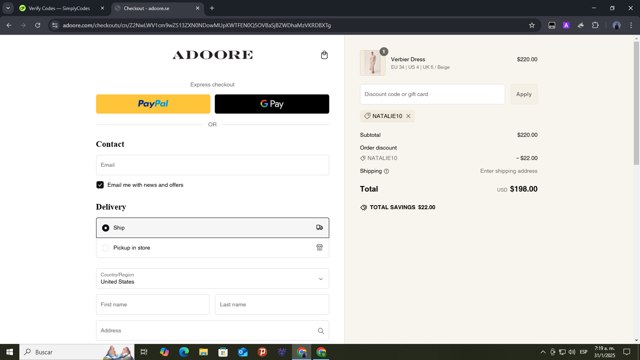Go back in browser history
This screenshot has width=640, height=360.
tap(9, 25)
